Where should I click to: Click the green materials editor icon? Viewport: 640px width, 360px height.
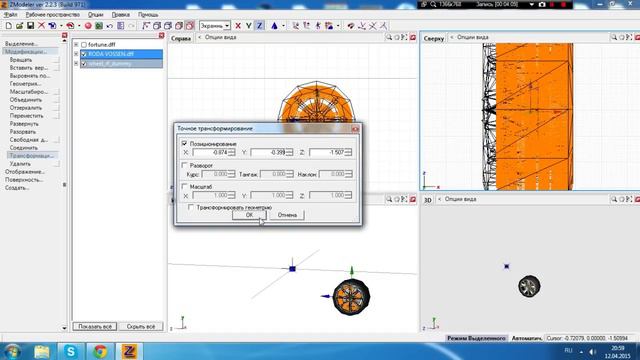99,26
